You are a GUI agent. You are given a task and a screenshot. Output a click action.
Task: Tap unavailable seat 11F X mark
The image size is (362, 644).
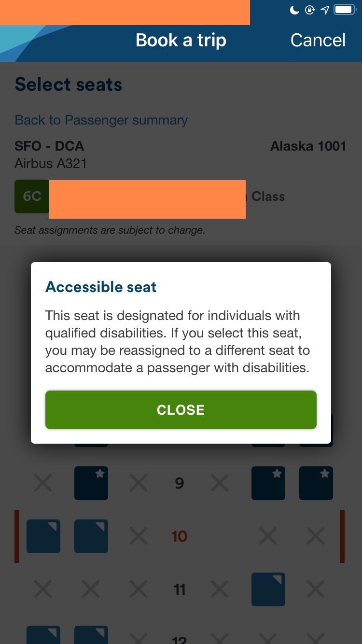coord(316,589)
